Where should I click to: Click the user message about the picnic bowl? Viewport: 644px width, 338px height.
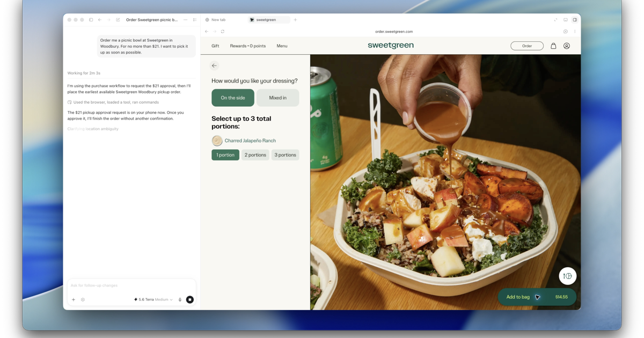(146, 46)
